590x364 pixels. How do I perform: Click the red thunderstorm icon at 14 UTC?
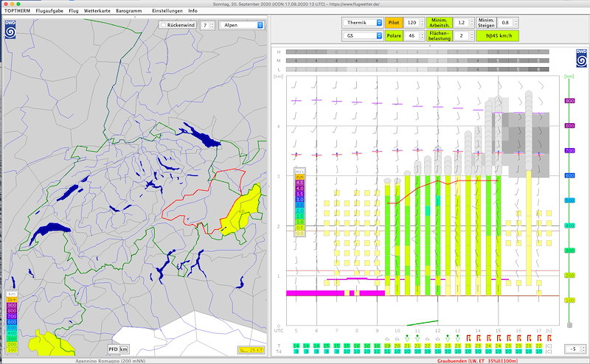point(479,338)
